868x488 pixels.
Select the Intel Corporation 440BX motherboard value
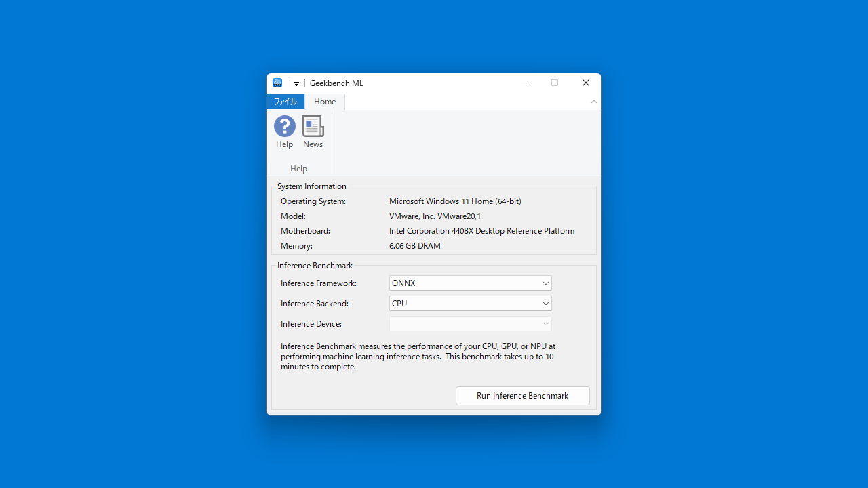(x=481, y=231)
